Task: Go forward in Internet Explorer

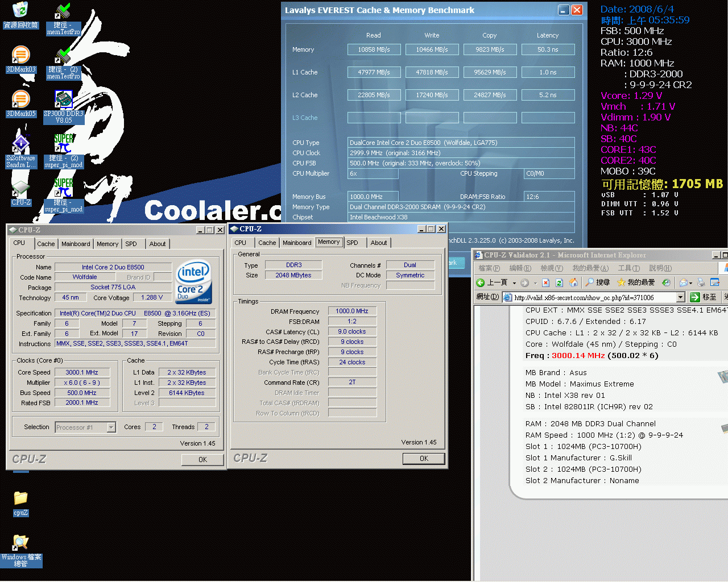Action: coord(525,282)
